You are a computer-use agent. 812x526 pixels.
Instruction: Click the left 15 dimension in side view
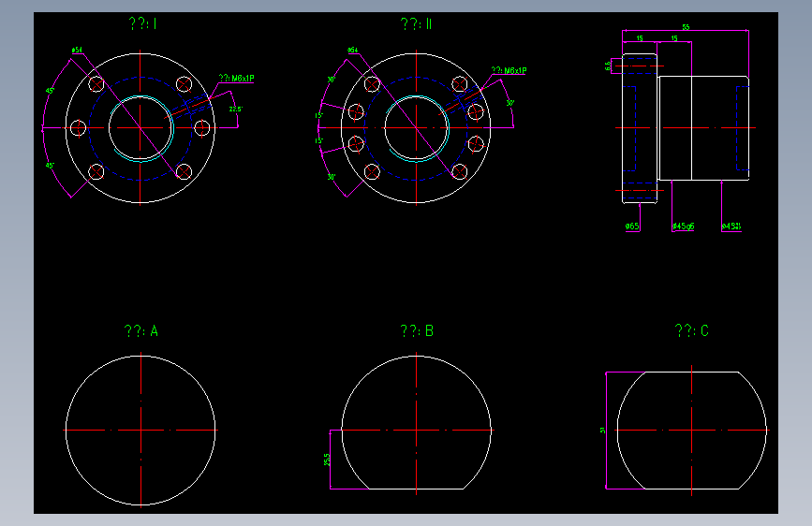click(x=640, y=38)
